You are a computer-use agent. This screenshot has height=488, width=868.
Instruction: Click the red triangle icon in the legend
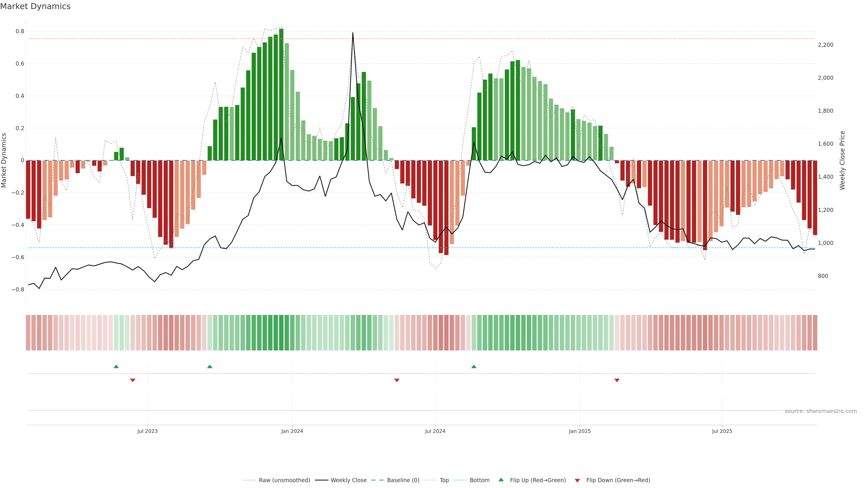click(577, 481)
